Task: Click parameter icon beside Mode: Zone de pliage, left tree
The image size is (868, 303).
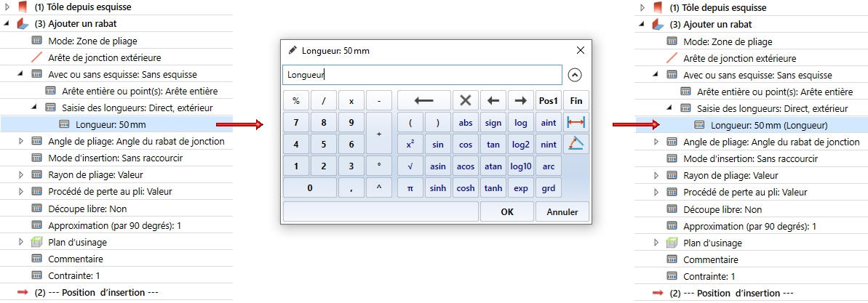Action: click(36, 41)
